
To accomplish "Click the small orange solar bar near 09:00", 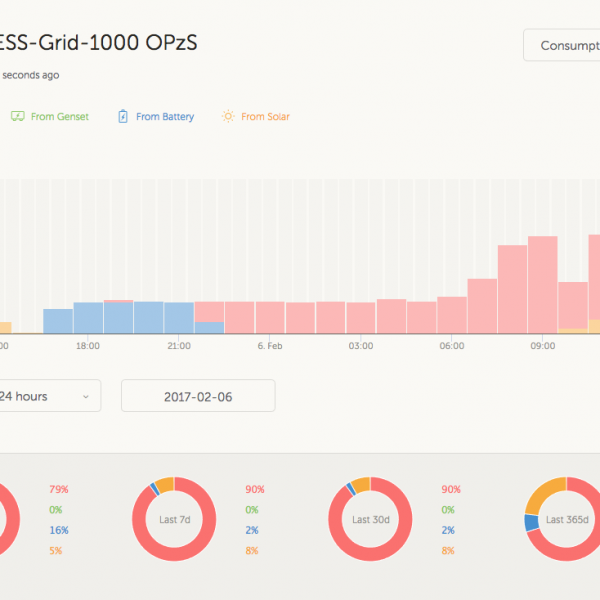I will [x=572, y=329].
